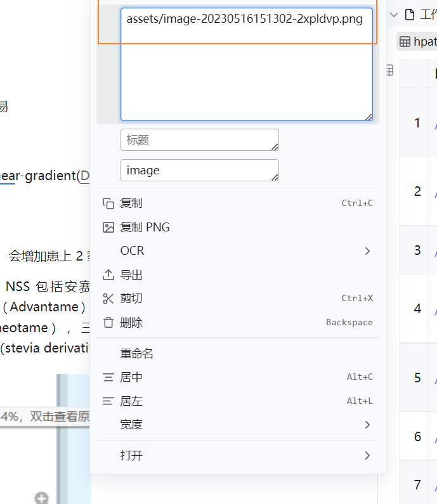Click the small table icon left of grid

(390, 70)
